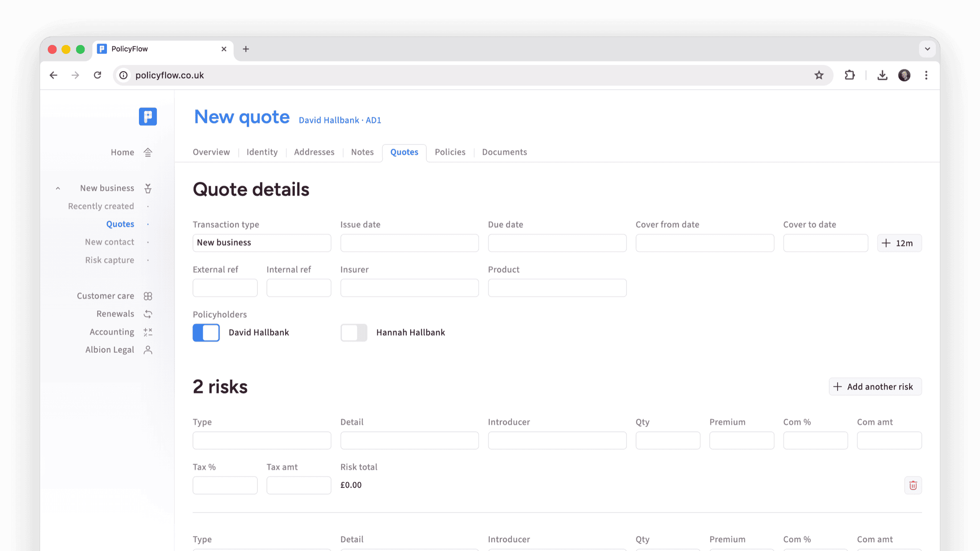This screenshot has height=551, width=980.
Task: Click the Home sidebar link
Action: [x=122, y=152]
